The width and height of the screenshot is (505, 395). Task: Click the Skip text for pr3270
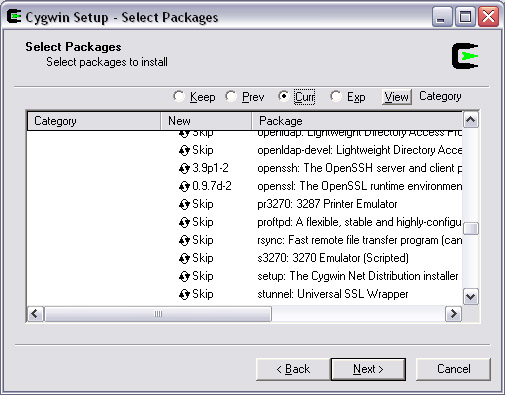203,204
